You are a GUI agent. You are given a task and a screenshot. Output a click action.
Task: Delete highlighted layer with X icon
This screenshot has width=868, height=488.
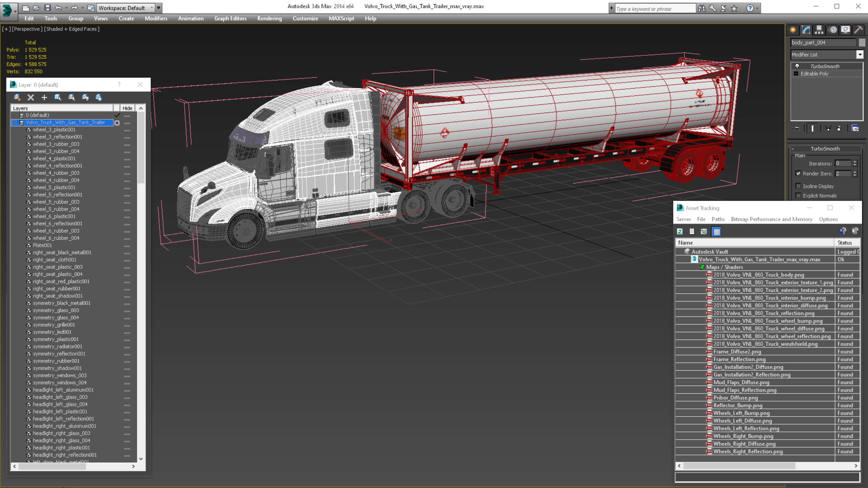(31, 98)
